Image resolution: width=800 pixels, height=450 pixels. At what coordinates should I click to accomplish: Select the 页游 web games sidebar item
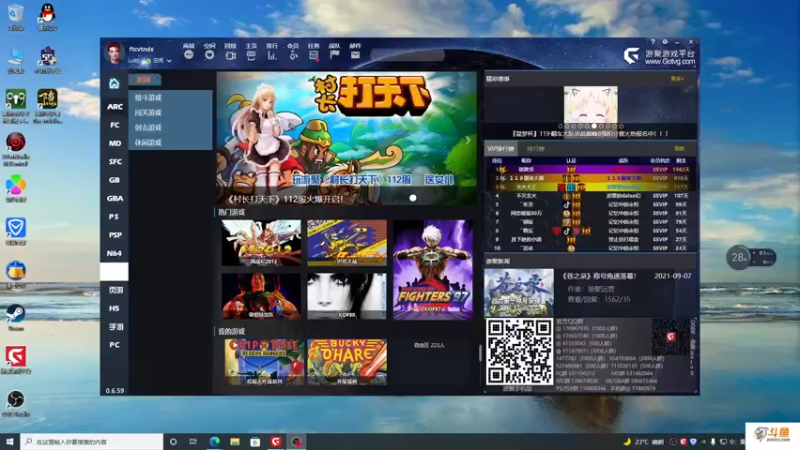pos(115,290)
